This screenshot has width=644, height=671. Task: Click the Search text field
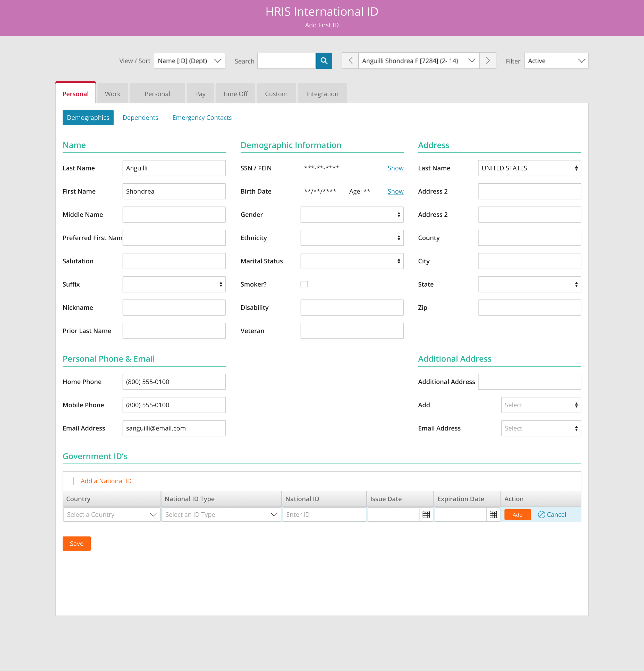pyautogui.click(x=286, y=61)
